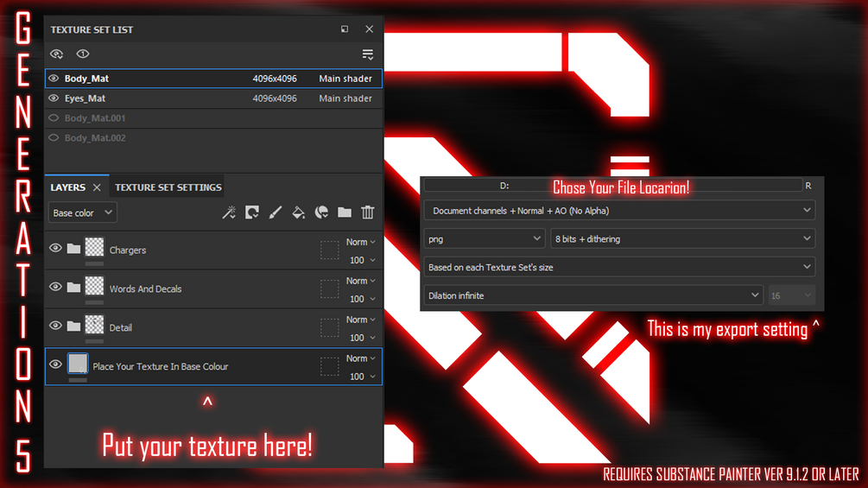This screenshot has width=868, height=488.
Task: Click the Detail folder icon
Action: (73, 326)
